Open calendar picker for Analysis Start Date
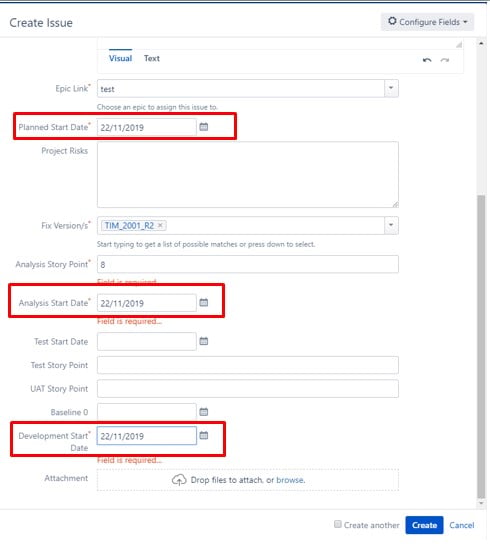The image size is (490, 544). (x=204, y=303)
